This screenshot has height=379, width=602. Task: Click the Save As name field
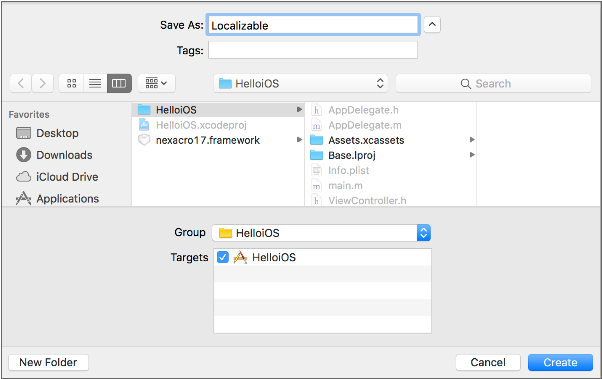(x=313, y=25)
